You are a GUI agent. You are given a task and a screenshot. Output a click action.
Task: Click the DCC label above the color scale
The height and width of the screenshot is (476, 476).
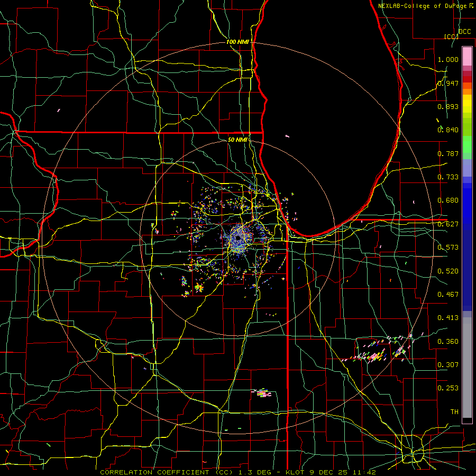[464, 32]
